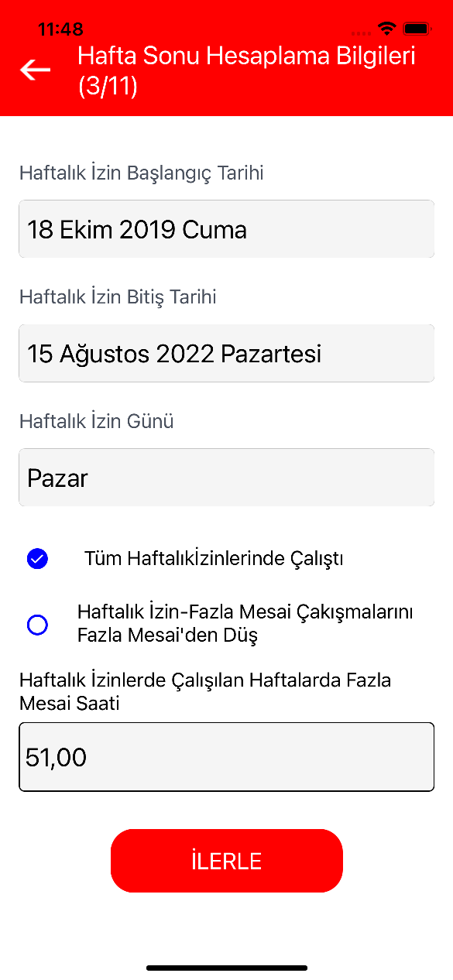Open the start date field showing 18 Ekim 2019 Cuma
The width and height of the screenshot is (453, 980).
tap(226, 229)
